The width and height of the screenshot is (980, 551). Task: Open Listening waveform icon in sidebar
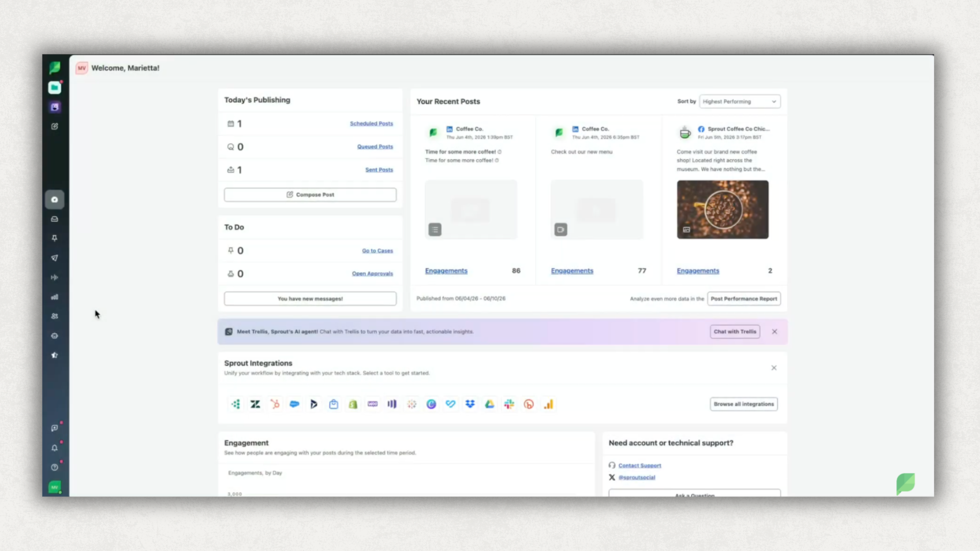point(55,278)
